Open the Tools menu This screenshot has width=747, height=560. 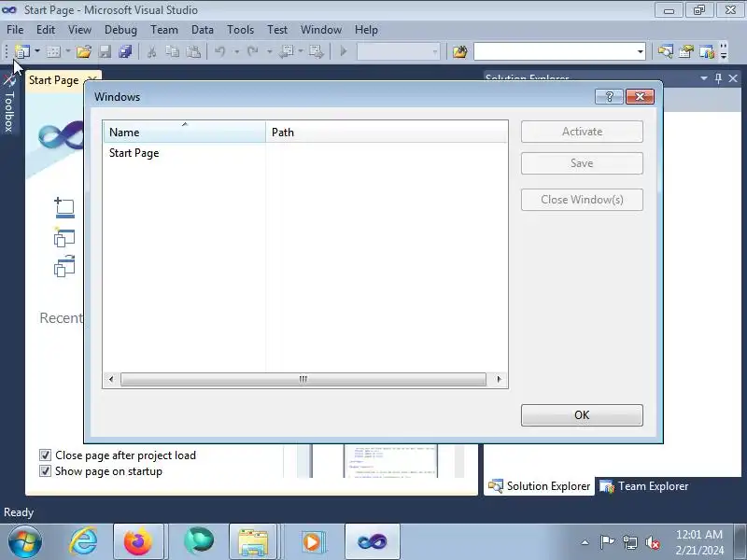click(241, 30)
